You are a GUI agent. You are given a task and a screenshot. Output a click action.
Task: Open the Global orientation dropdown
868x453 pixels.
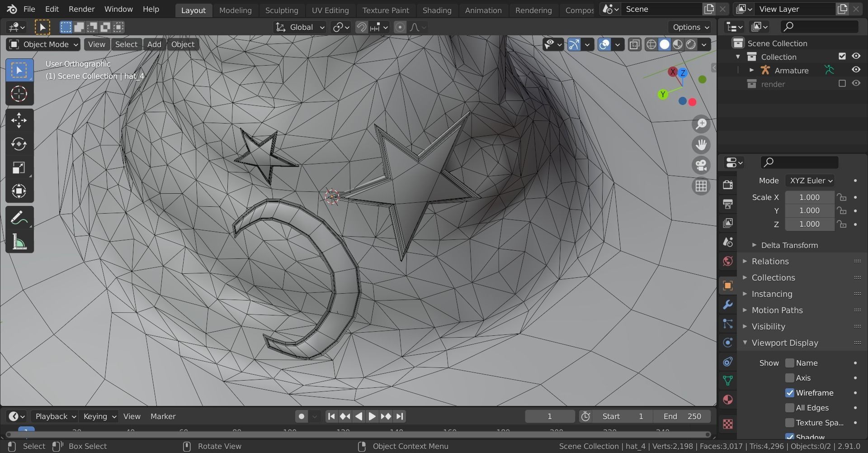300,27
